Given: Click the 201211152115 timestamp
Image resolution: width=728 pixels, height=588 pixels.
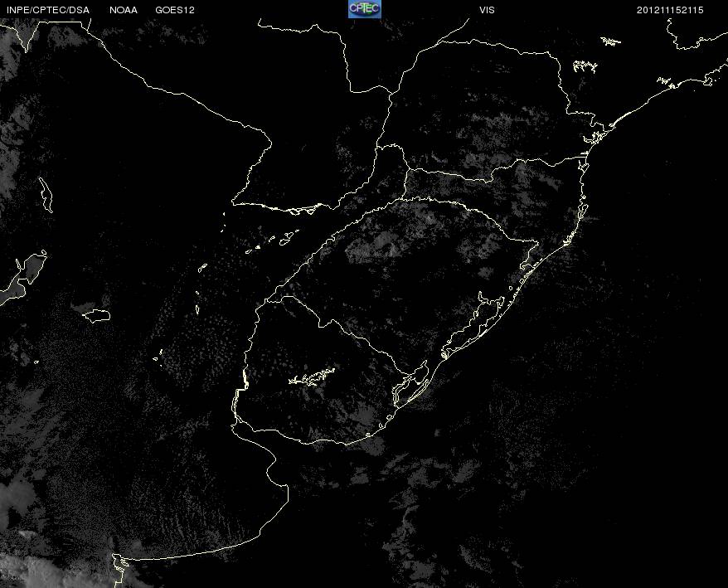Looking at the screenshot, I should point(670,10).
